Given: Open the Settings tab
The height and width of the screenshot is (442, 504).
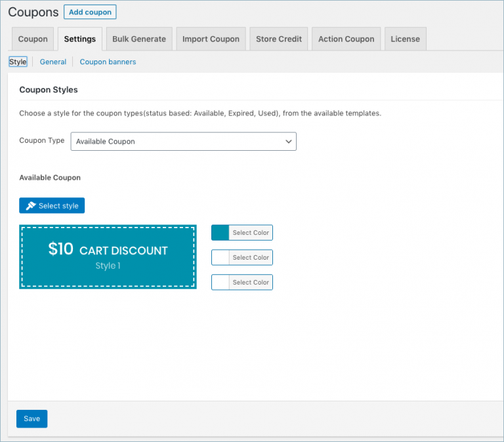Looking at the screenshot, I should click(x=79, y=39).
